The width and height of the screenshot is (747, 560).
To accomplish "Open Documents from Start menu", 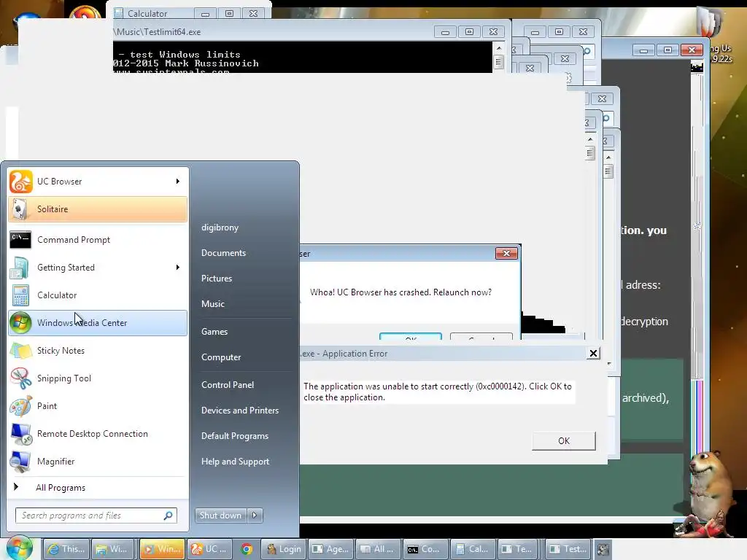I will [223, 253].
